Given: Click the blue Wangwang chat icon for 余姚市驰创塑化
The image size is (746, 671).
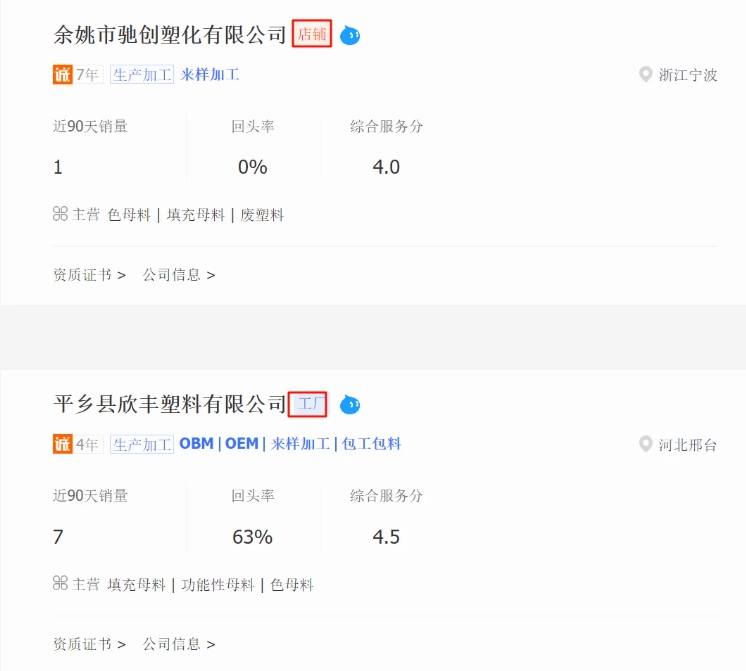Looking at the screenshot, I should (x=350, y=35).
